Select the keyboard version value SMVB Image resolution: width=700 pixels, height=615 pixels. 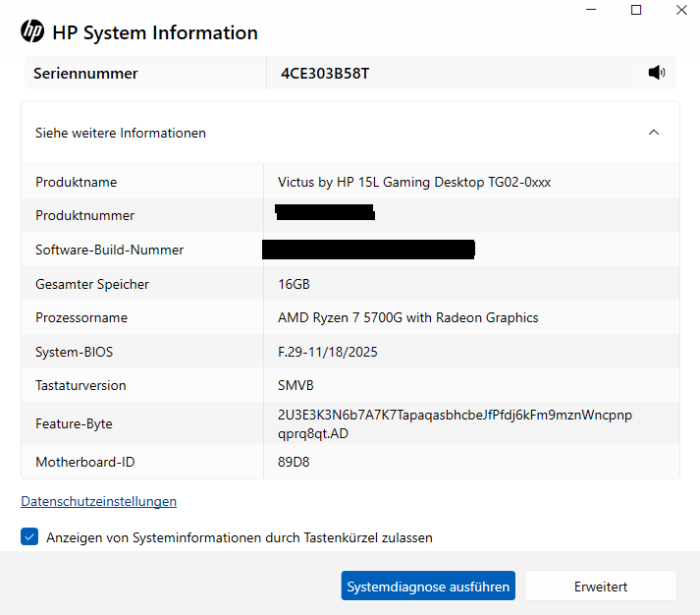click(x=296, y=385)
